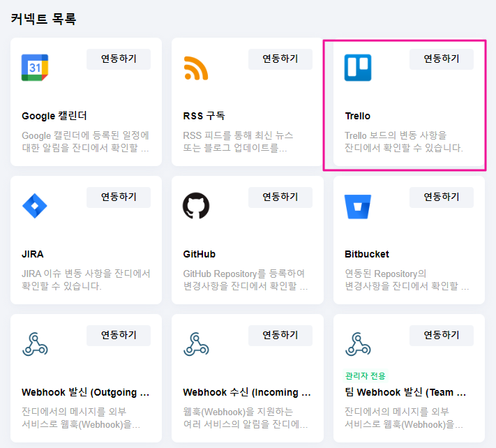Click the 웹훅(Webhook)을 지원하는 description
The height and width of the screenshot is (448, 496).
click(x=245, y=418)
